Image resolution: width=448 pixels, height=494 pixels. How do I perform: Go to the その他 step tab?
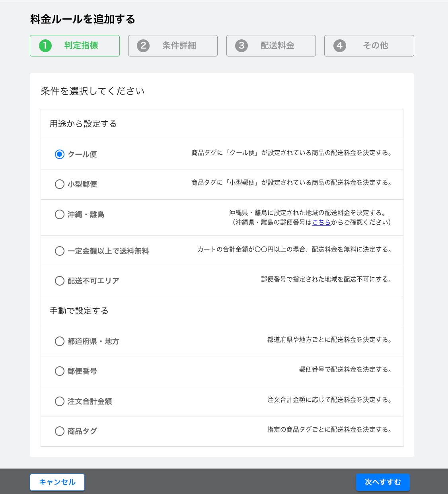coord(369,46)
